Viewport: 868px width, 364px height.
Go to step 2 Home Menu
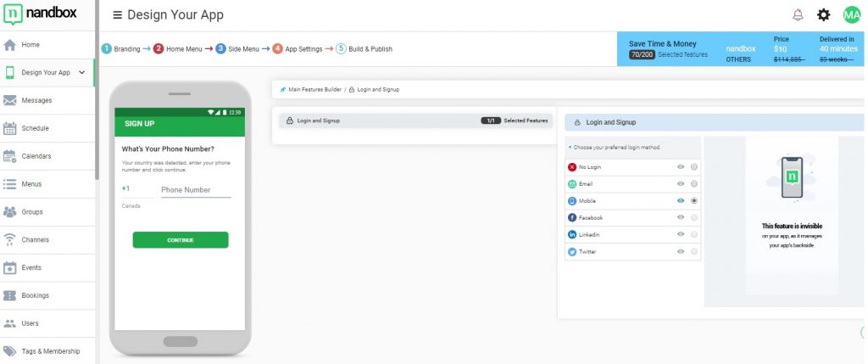tap(178, 48)
